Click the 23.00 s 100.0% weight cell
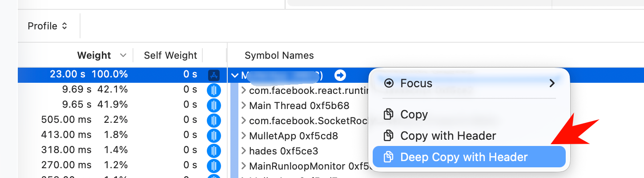Screen dimensions: 644x178 click(x=89, y=74)
